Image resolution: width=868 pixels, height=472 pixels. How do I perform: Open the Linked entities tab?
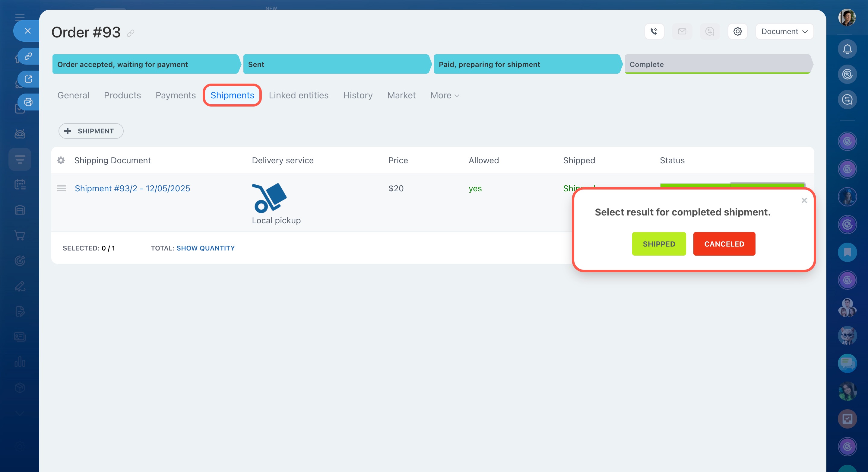click(298, 95)
